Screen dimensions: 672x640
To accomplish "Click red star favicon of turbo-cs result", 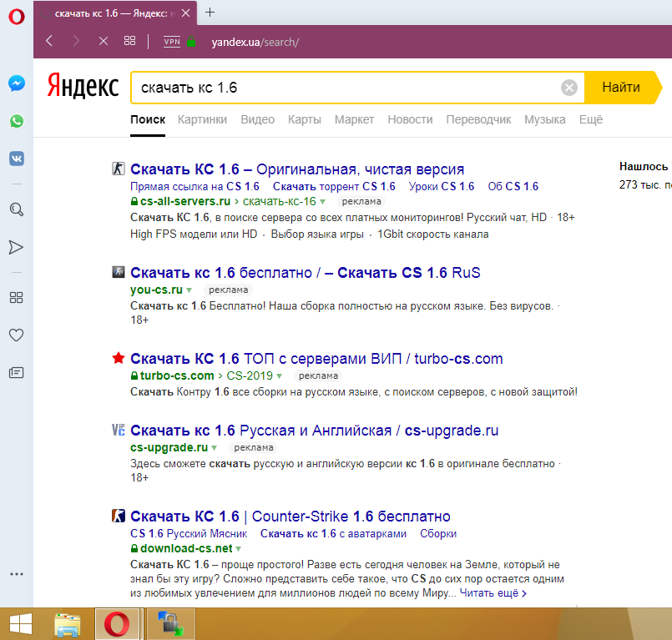I will tap(119, 358).
